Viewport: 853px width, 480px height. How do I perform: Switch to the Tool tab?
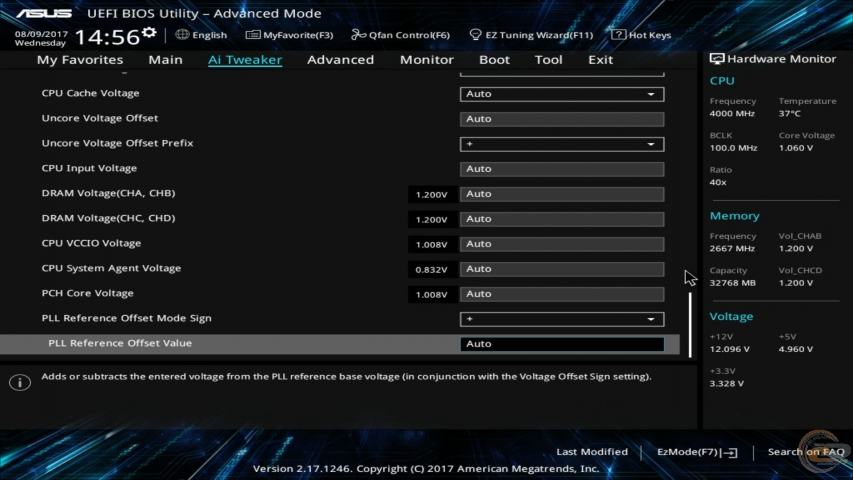click(548, 59)
